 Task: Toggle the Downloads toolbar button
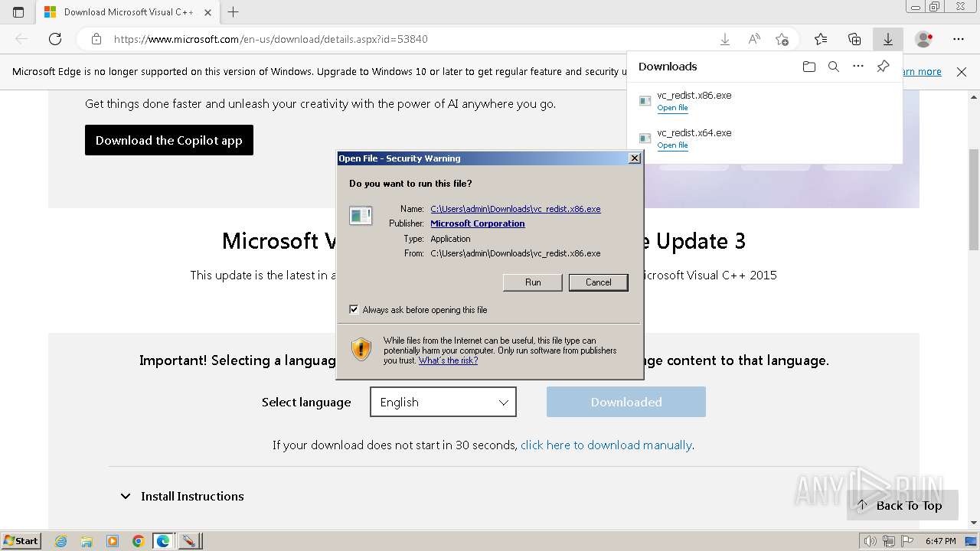pyautogui.click(x=888, y=39)
